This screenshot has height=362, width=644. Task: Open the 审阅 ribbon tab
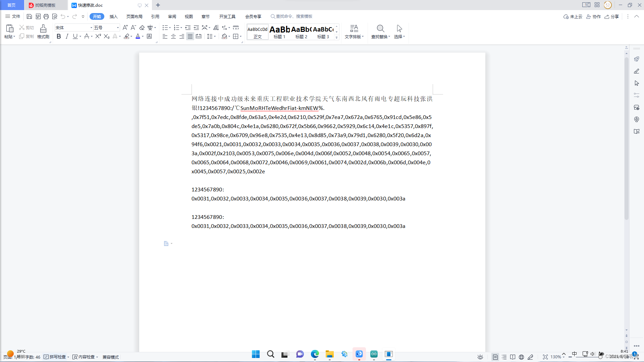click(x=172, y=16)
